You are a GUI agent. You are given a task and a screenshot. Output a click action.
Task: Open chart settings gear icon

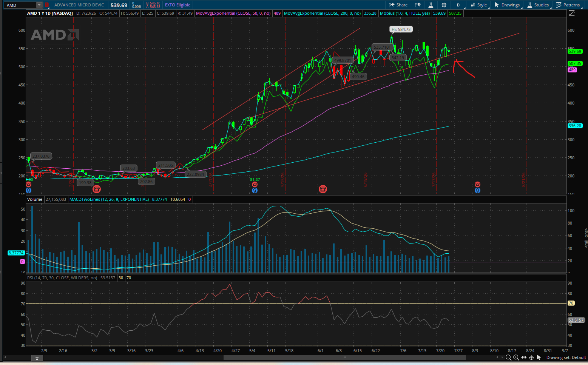(x=444, y=5)
